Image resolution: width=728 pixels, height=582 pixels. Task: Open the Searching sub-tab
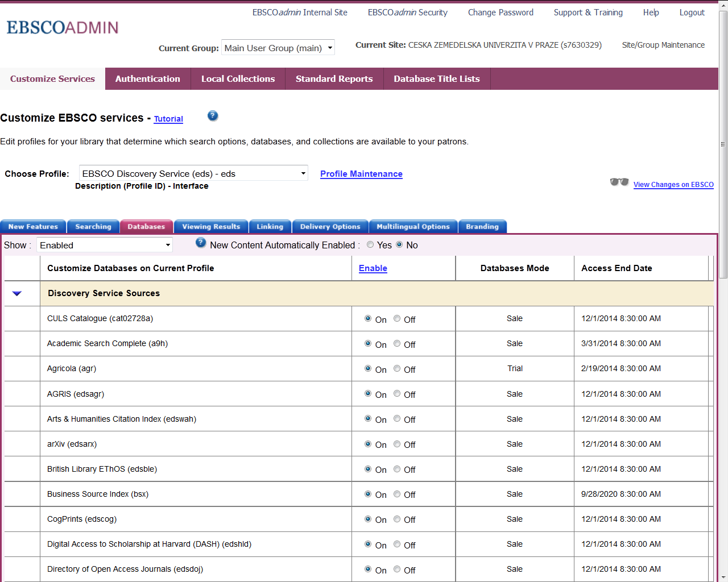[93, 226]
